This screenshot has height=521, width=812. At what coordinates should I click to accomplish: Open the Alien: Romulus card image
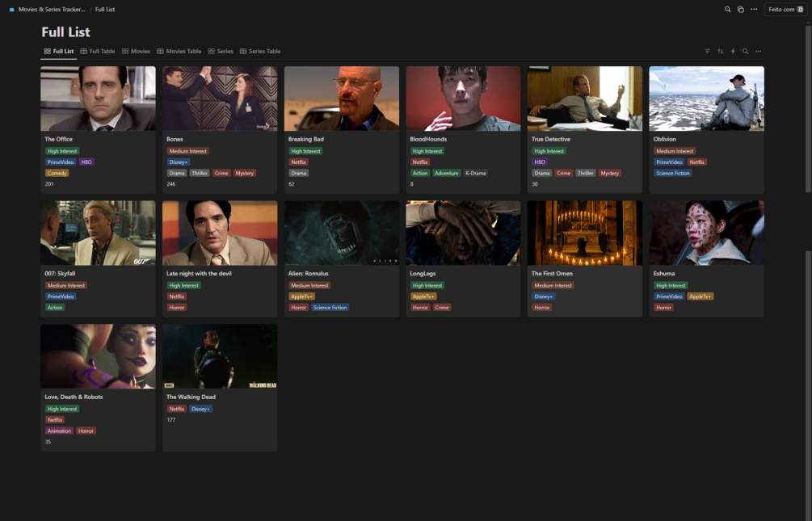click(x=341, y=233)
